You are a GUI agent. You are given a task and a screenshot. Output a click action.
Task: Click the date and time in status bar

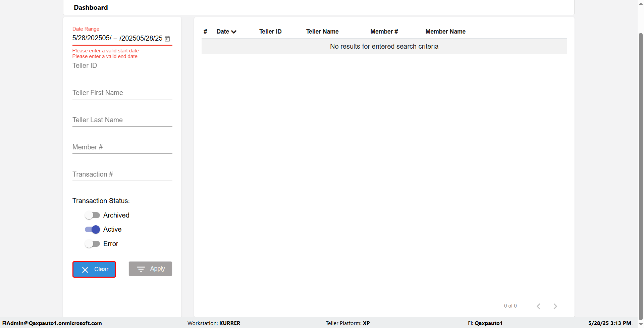[610, 323]
